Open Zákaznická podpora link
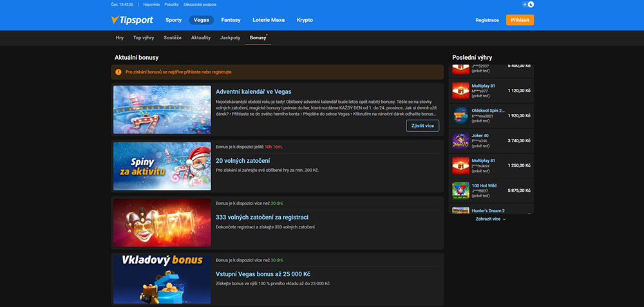 click(x=200, y=5)
